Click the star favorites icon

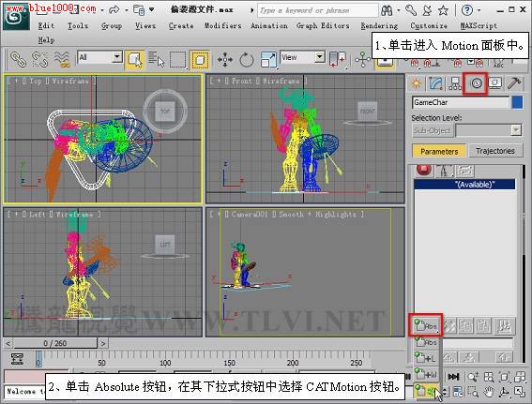coord(443,10)
